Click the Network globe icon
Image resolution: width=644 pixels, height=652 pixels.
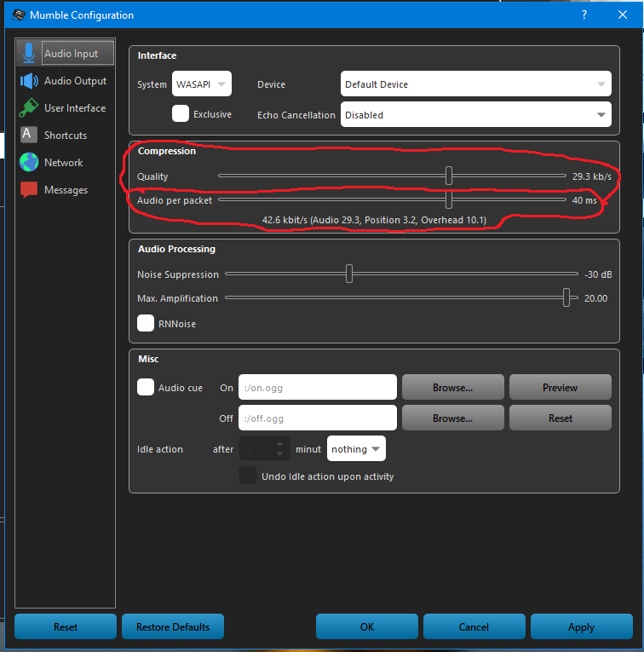[x=29, y=162]
